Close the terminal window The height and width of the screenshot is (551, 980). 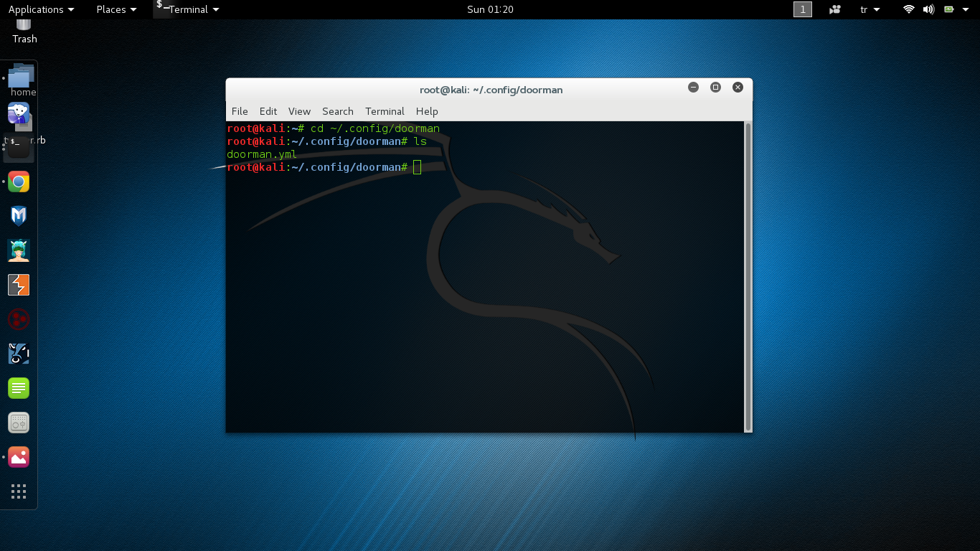(738, 88)
